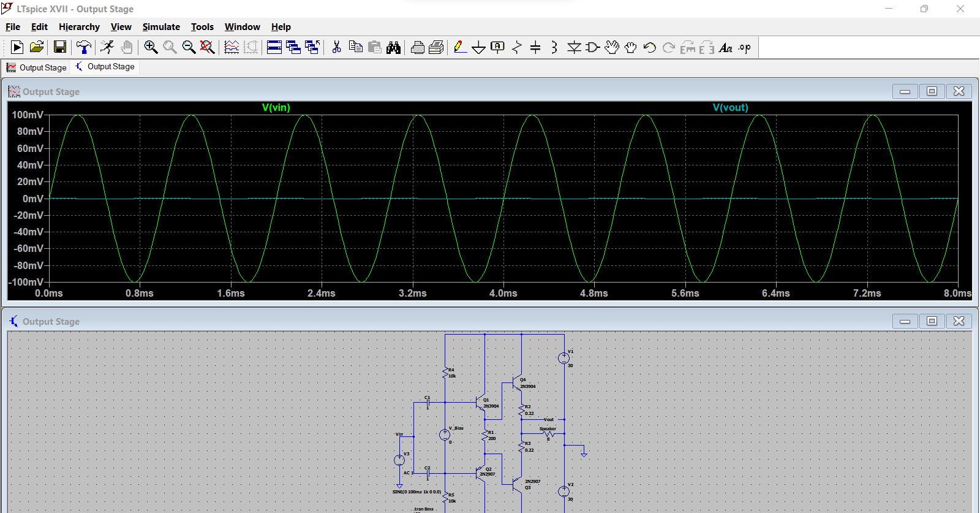The width and height of the screenshot is (980, 513).
Task: Open the Tools menu
Action: tap(202, 27)
